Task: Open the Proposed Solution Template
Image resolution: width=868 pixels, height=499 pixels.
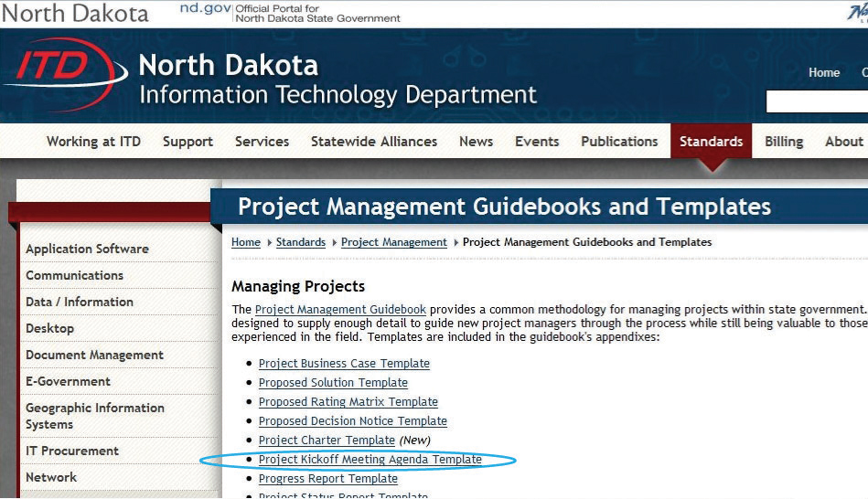Action: [333, 383]
